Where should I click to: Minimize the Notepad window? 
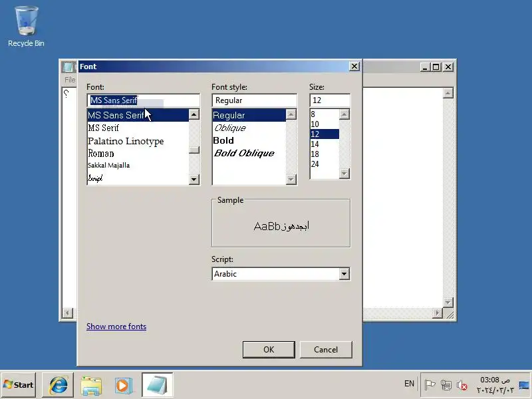(425, 67)
